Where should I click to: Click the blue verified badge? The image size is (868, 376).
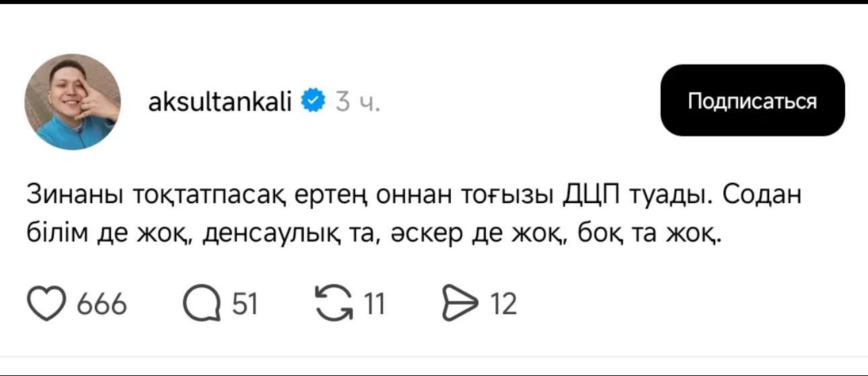[x=312, y=102]
